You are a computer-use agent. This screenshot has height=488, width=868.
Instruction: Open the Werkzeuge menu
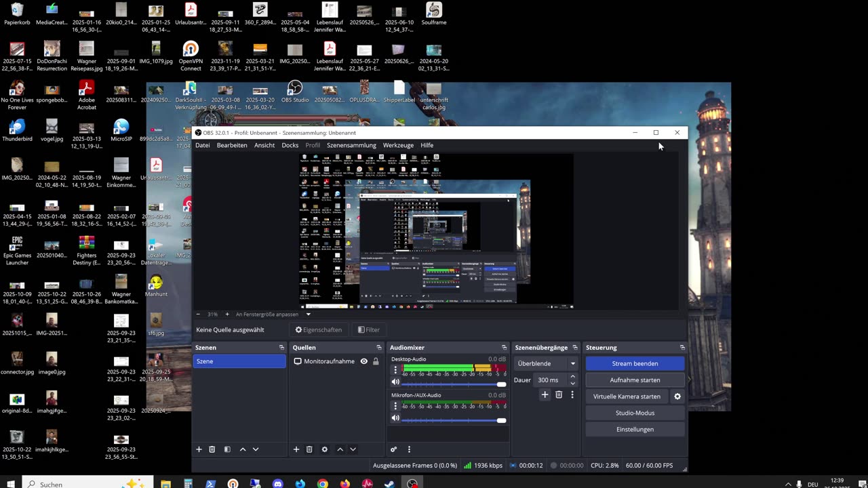[398, 145]
